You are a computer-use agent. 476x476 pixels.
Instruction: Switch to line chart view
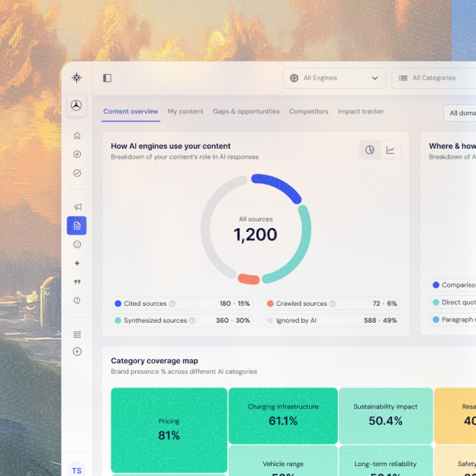coord(391,150)
